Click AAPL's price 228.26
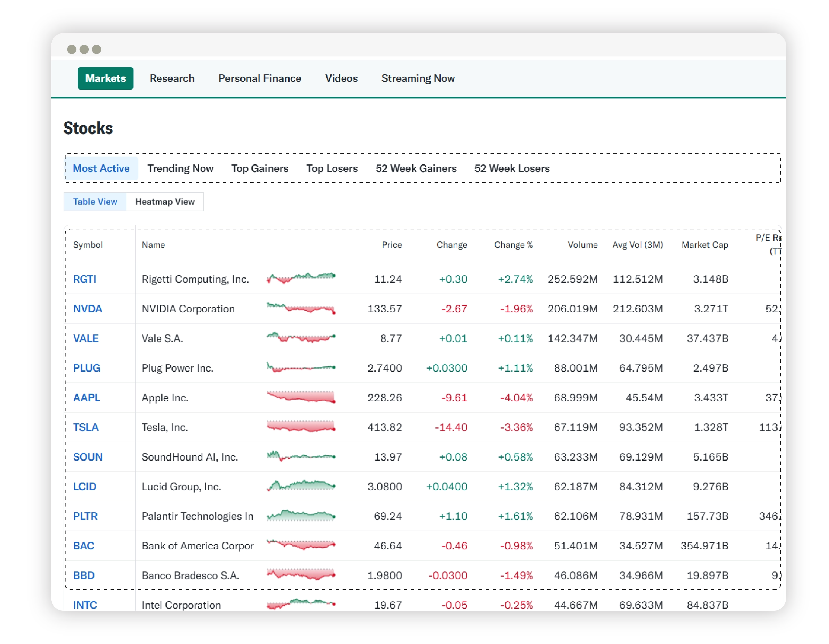Screen dimensions: 829x644 385,397
